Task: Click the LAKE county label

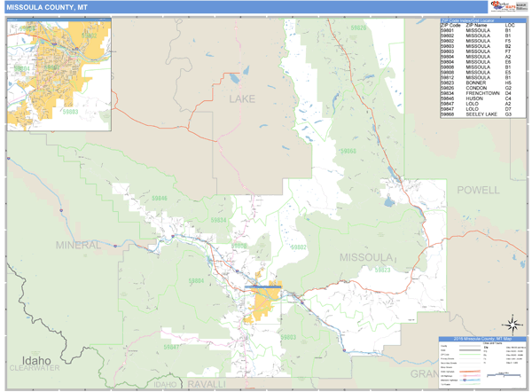Action: point(241,98)
